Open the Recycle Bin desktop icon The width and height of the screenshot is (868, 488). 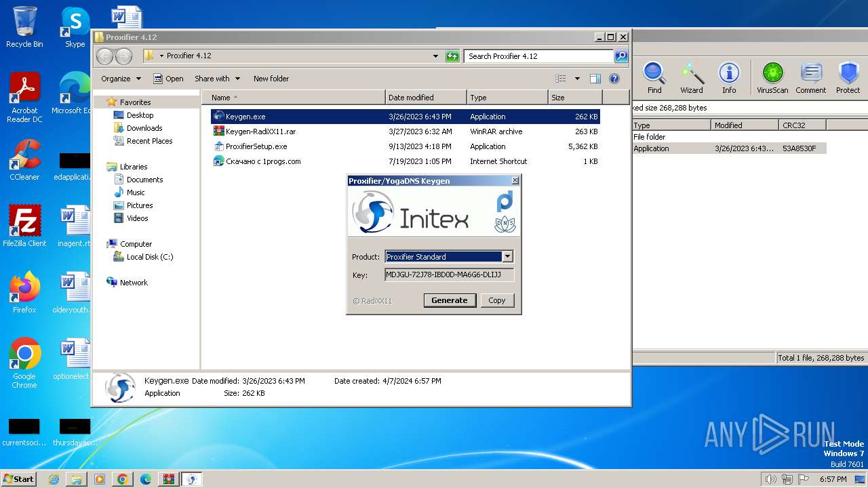click(24, 27)
